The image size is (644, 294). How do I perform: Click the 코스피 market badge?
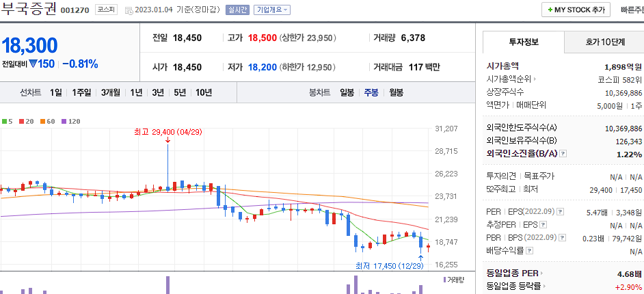(x=107, y=10)
